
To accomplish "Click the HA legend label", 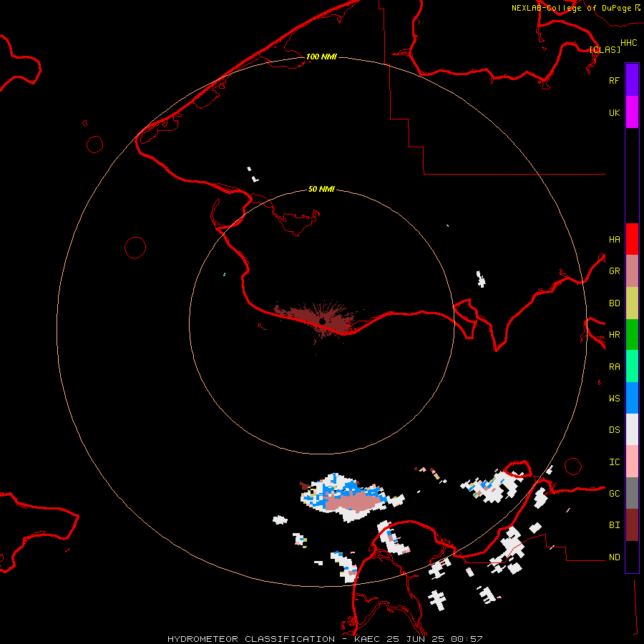I will pos(614,239).
